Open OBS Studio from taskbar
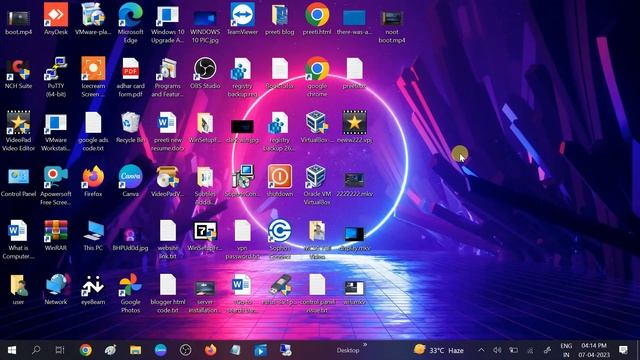 click(x=186, y=350)
